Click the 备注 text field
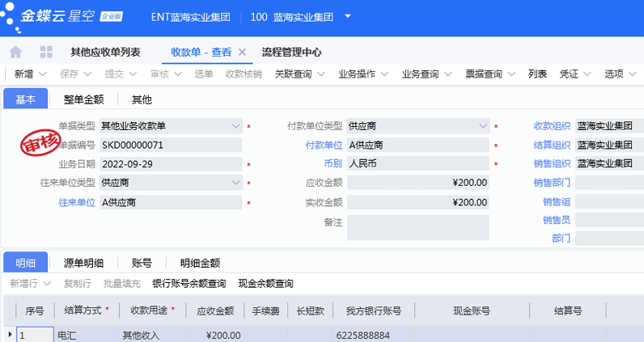 coord(417,227)
